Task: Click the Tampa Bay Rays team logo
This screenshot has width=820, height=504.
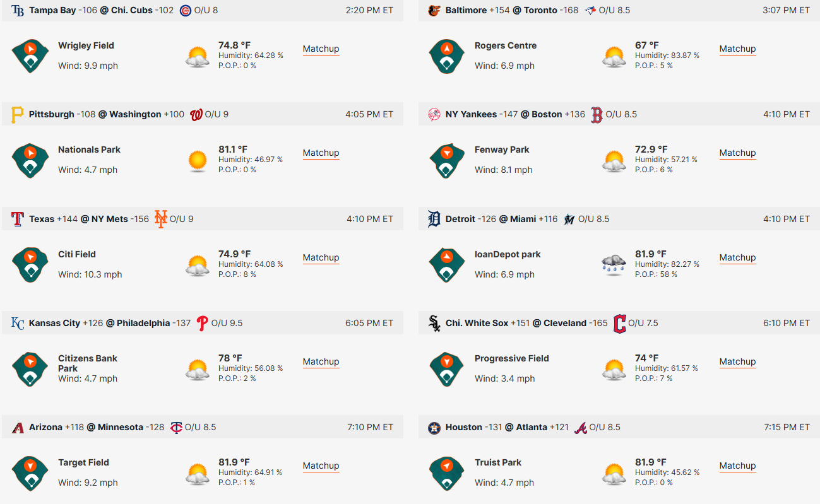Action: pyautogui.click(x=18, y=11)
